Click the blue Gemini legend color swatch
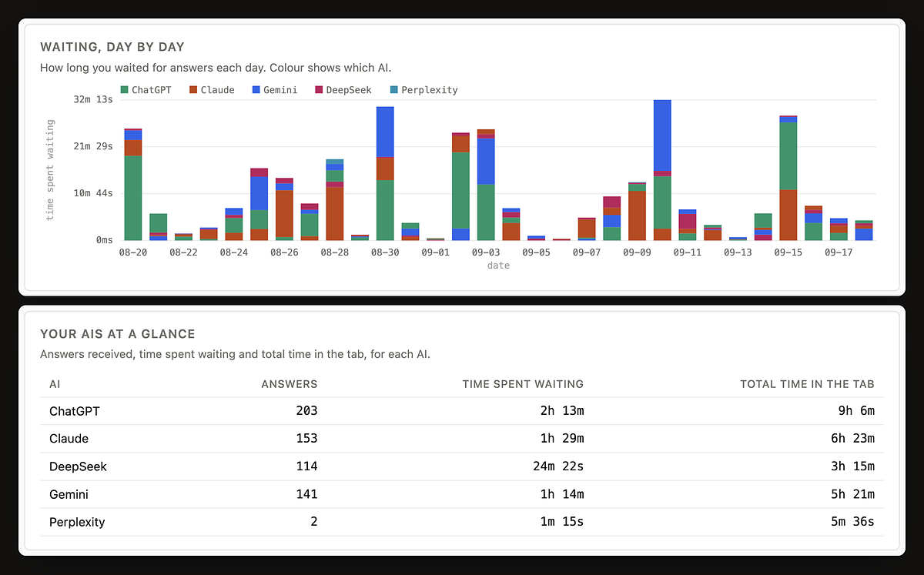 click(256, 90)
